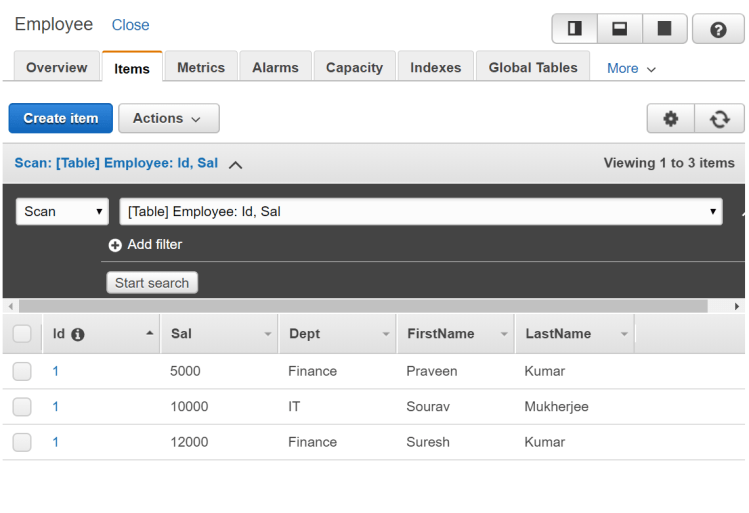Click the info icon beside Id column

(77, 334)
